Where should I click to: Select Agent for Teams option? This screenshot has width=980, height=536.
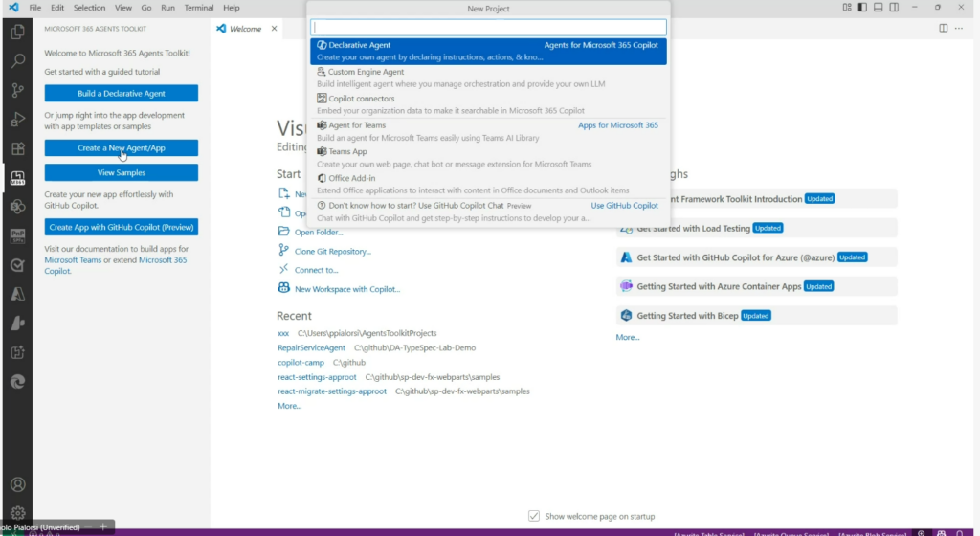488,131
